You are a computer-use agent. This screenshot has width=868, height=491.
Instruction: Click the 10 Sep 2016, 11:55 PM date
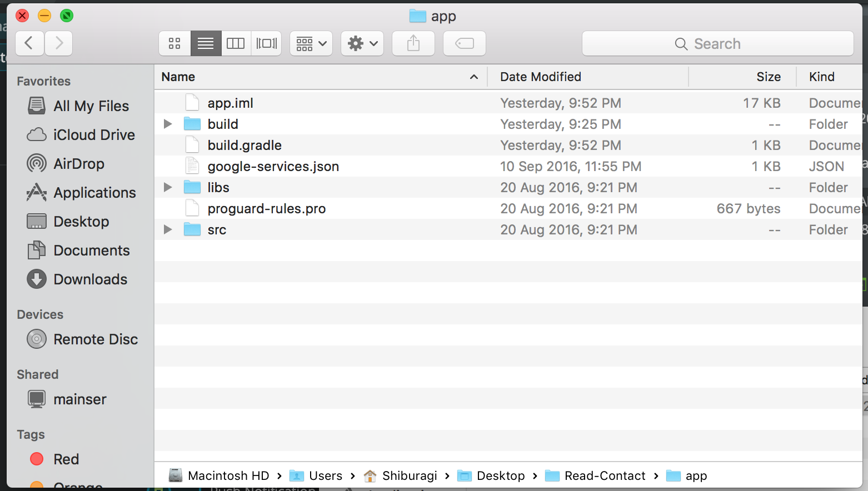click(x=571, y=167)
